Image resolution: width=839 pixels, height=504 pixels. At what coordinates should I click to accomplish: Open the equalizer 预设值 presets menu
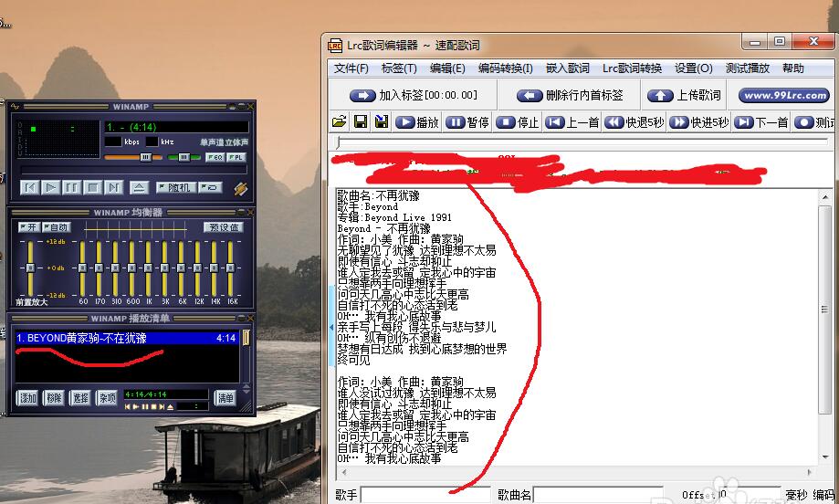pos(223,226)
